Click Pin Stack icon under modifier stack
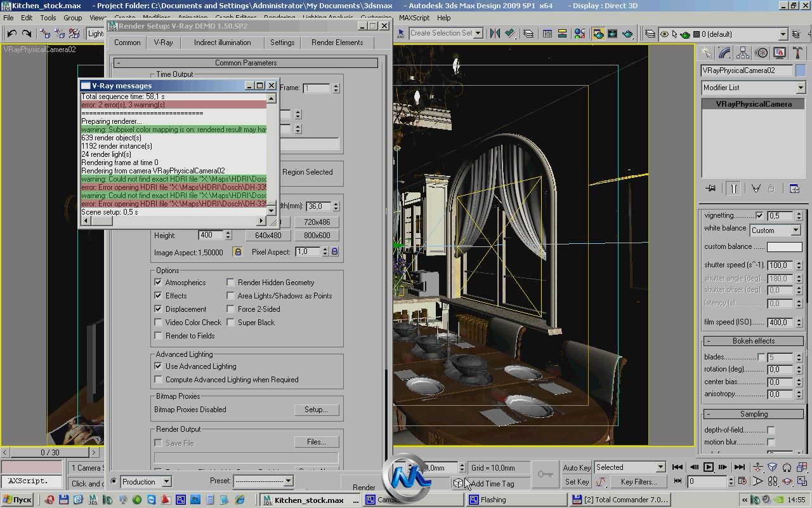 point(710,189)
